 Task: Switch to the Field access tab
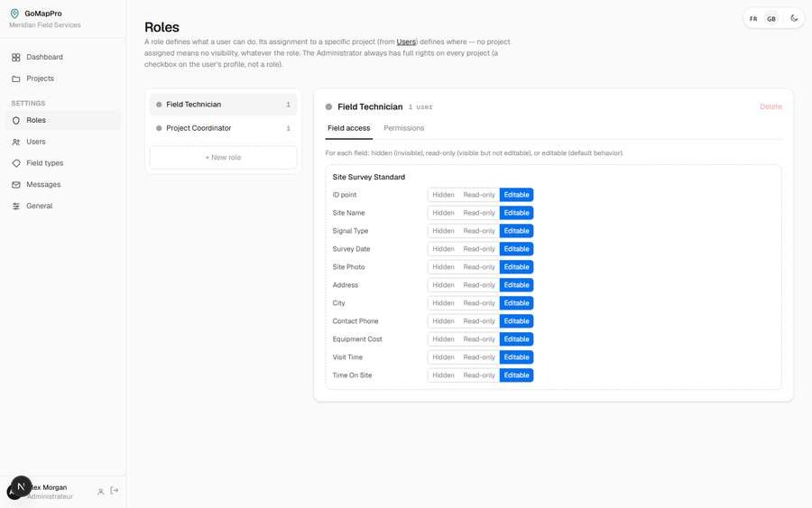coord(349,128)
